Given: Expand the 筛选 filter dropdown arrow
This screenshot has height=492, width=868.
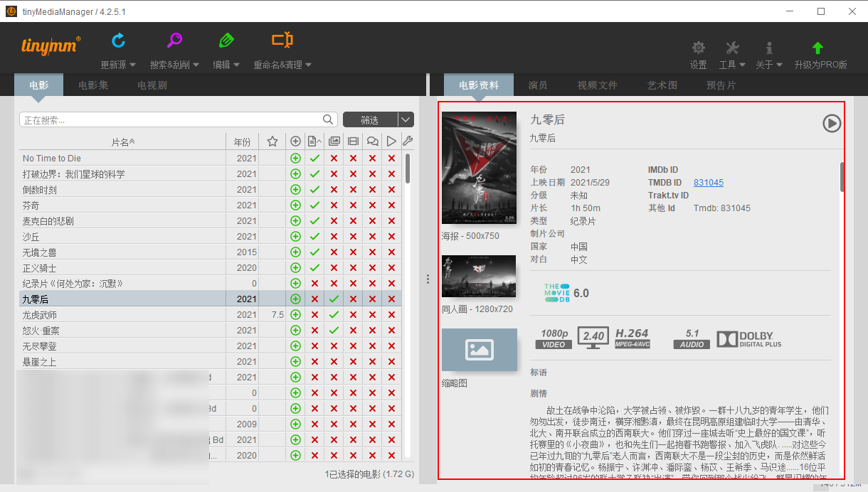Looking at the screenshot, I should coord(406,120).
